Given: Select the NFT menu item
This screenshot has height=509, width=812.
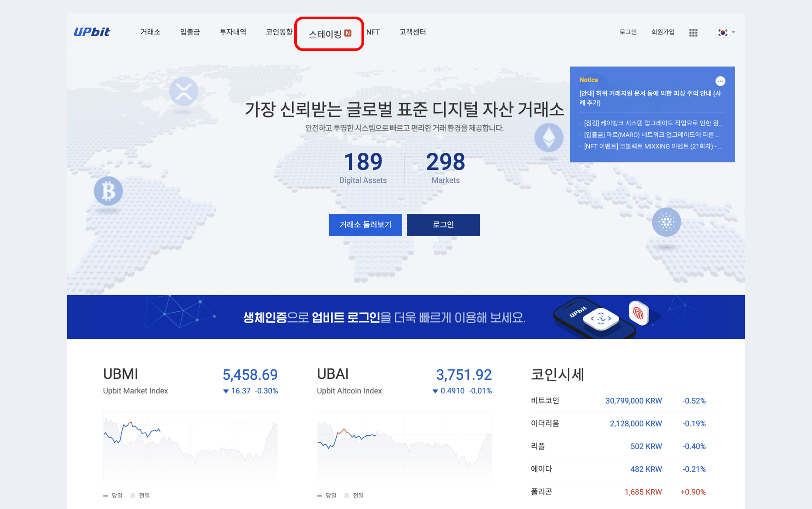Looking at the screenshot, I should point(373,32).
